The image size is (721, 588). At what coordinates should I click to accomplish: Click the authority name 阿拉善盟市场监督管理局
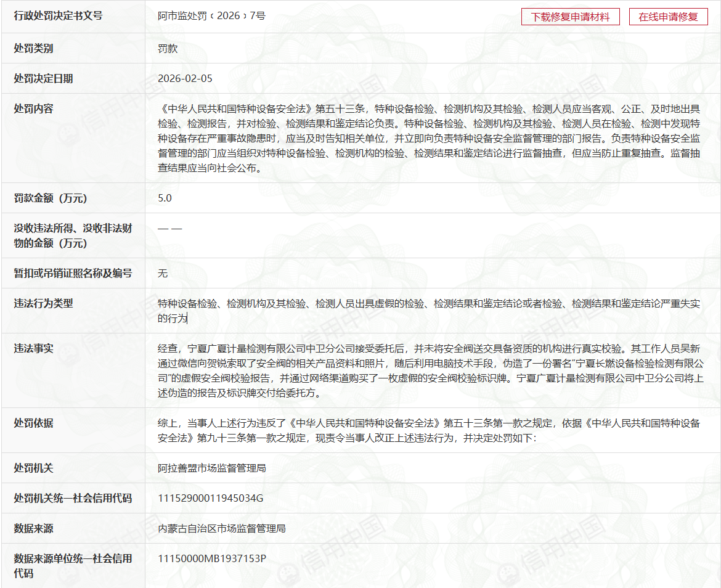point(211,468)
